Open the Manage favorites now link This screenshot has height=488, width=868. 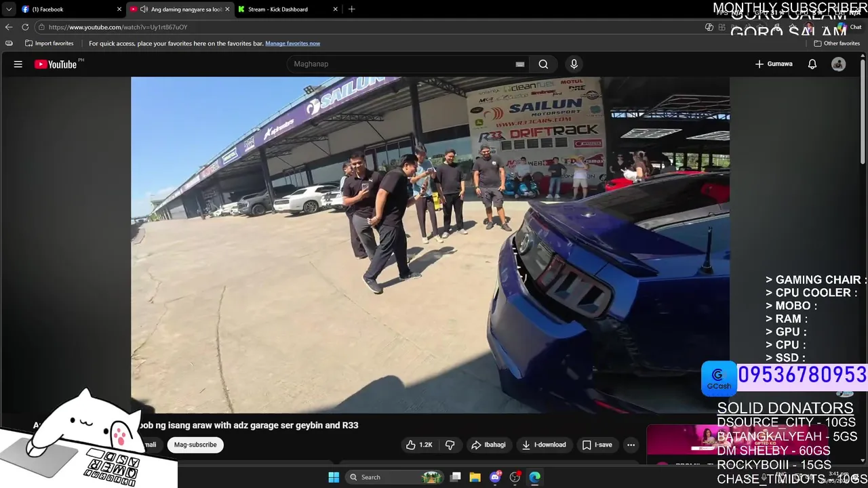click(292, 43)
